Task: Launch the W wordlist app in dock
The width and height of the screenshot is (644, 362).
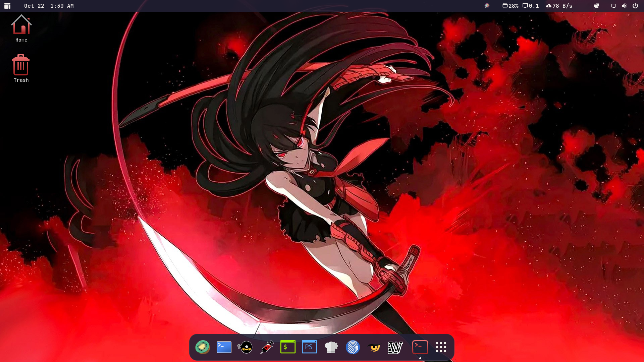Action: (395, 347)
